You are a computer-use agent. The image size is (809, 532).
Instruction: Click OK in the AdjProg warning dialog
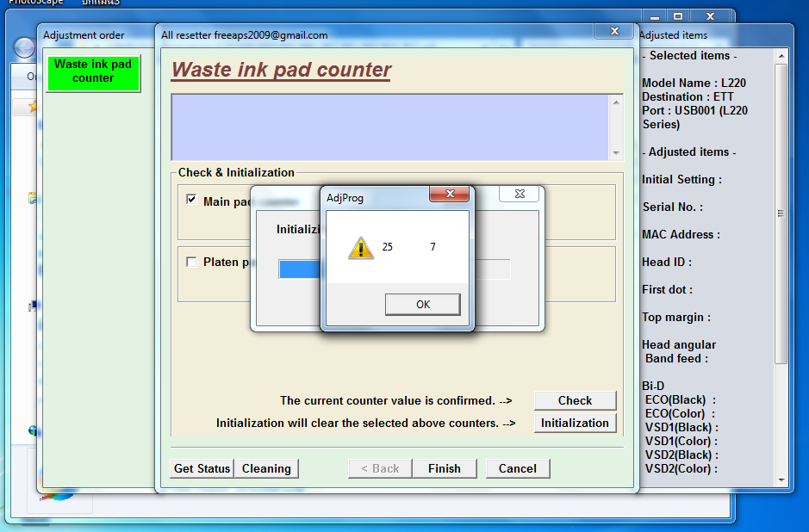pyautogui.click(x=422, y=304)
